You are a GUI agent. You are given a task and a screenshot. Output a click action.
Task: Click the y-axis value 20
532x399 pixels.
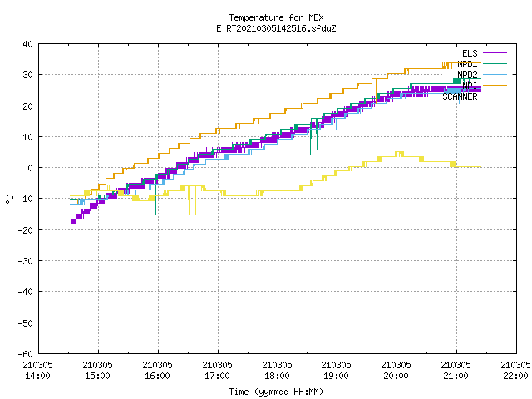27,106
